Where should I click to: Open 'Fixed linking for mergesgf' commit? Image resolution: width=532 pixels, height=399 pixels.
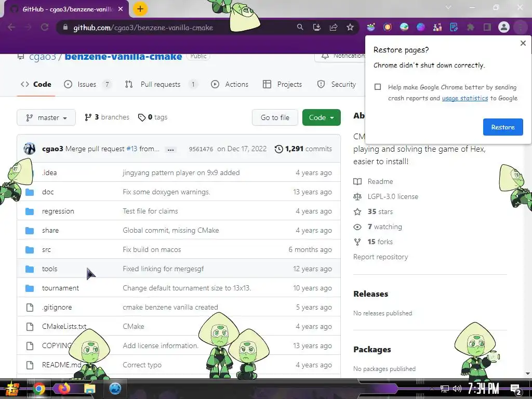[163, 269]
